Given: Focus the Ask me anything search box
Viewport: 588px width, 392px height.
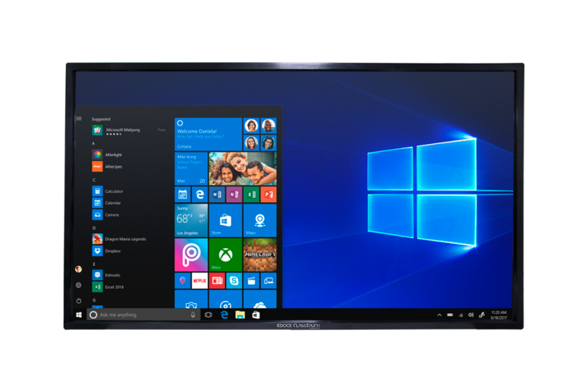Looking at the screenshot, I should pyautogui.click(x=143, y=315).
